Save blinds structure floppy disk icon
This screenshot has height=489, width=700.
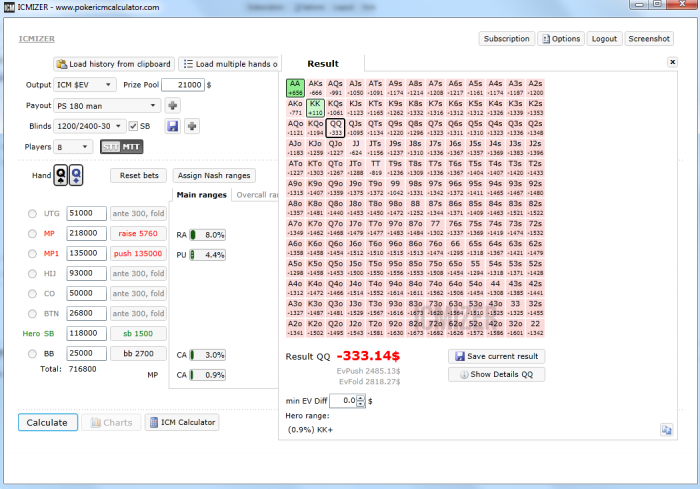[x=172, y=126]
